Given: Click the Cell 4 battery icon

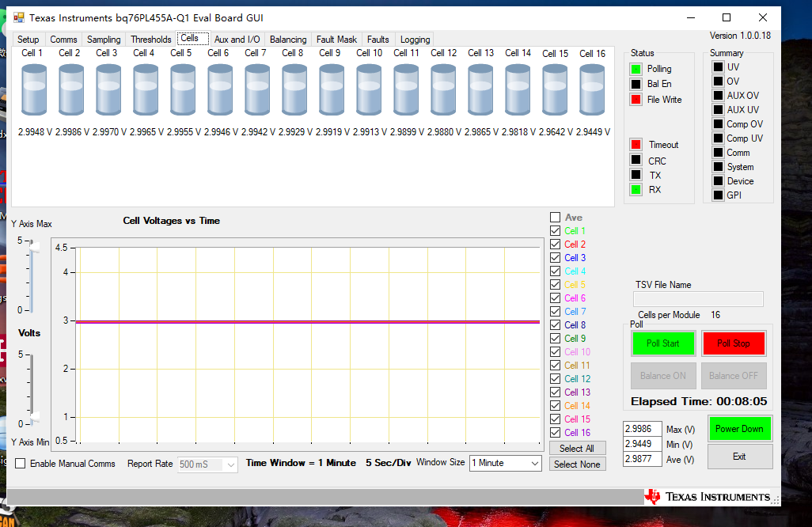Looking at the screenshot, I should coord(146,89).
